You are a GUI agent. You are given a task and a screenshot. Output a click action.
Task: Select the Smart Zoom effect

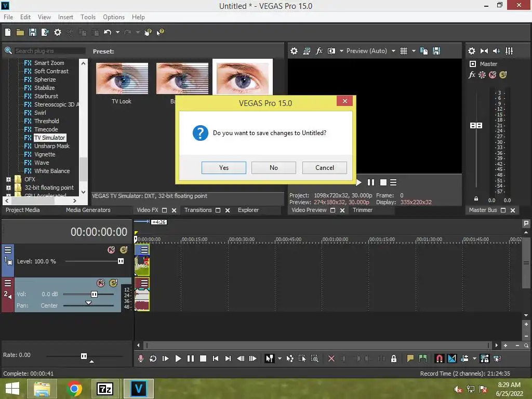(x=49, y=63)
